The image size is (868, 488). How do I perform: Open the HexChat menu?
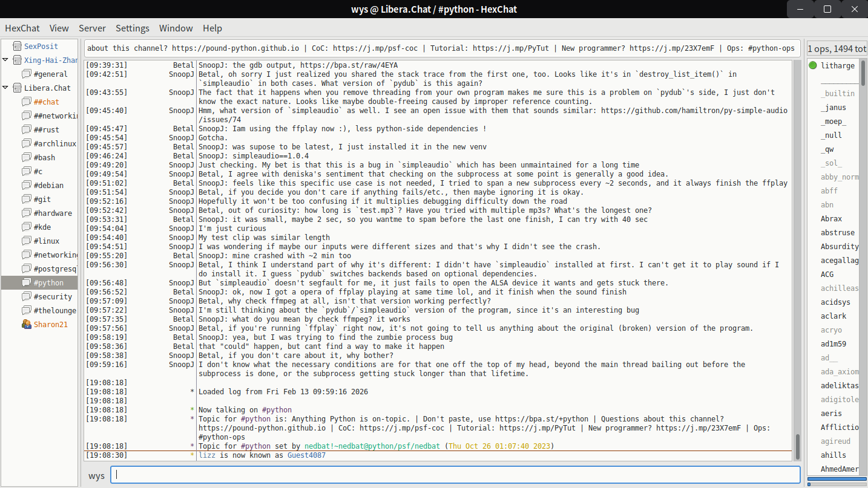point(22,28)
